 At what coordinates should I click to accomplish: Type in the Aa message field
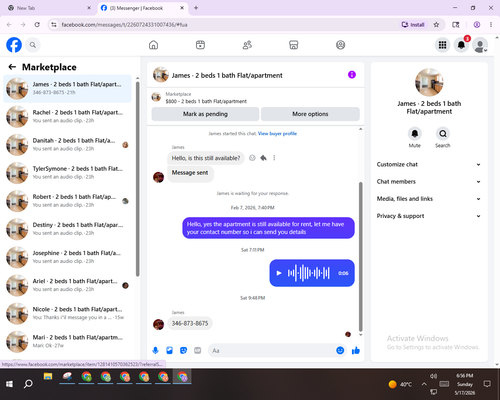coord(271,351)
